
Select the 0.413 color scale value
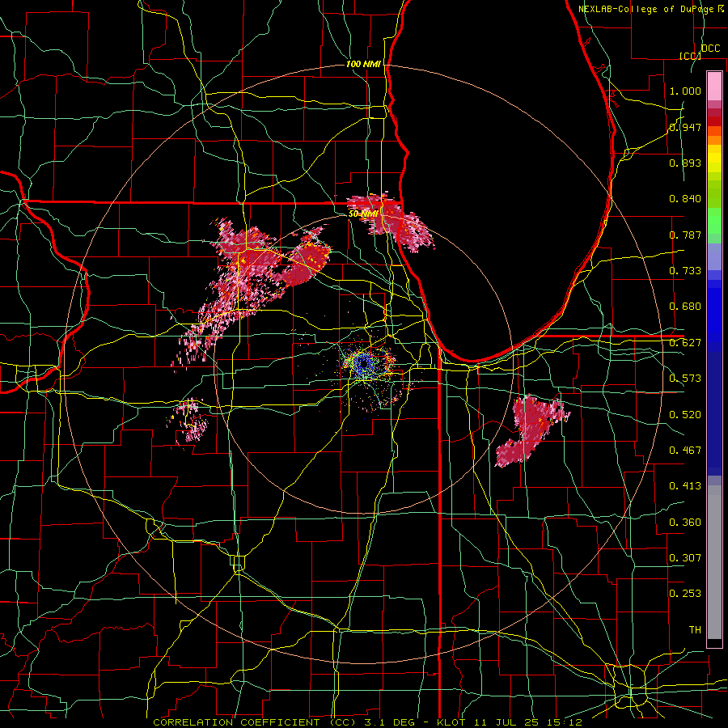click(x=685, y=486)
